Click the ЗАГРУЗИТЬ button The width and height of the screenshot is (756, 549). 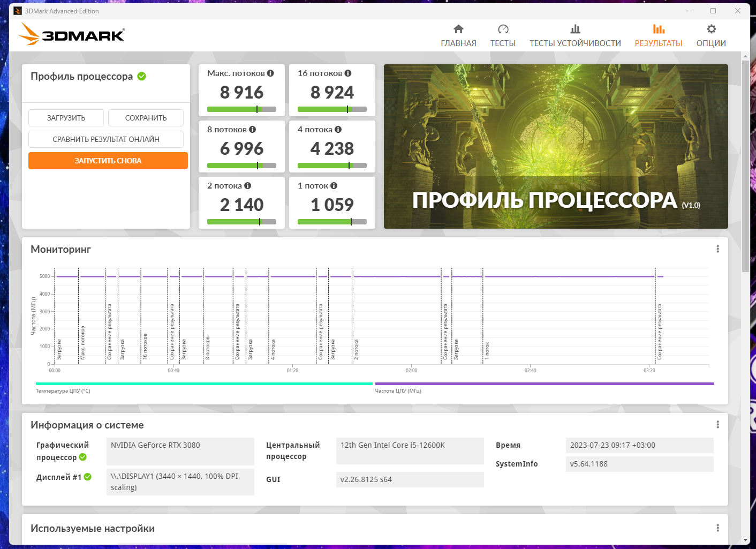point(66,118)
